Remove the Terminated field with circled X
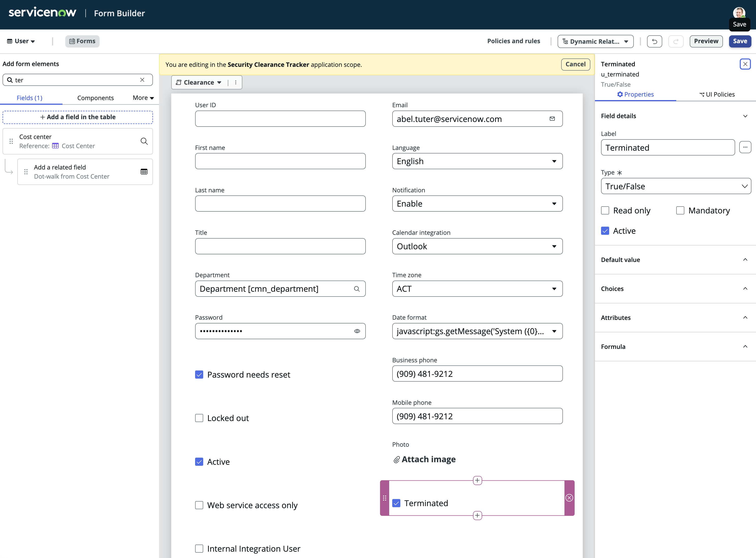Image resolution: width=756 pixels, height=558 pixels. tap(569, 498)
